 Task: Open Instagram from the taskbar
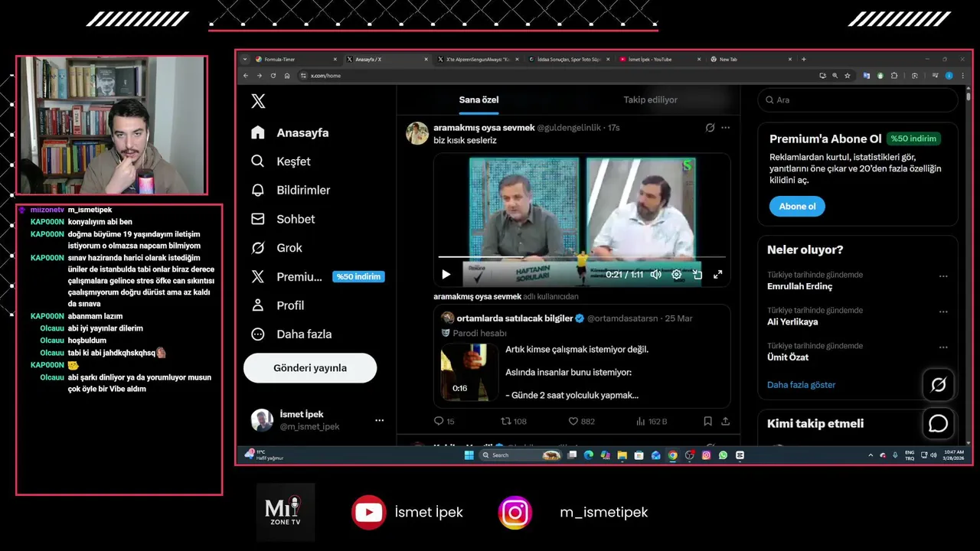click(x=706, y=455)
